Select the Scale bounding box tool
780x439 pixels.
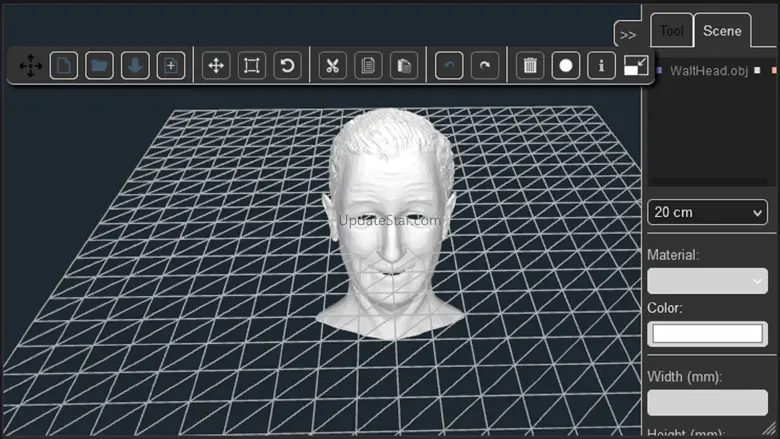coord(252,66)
